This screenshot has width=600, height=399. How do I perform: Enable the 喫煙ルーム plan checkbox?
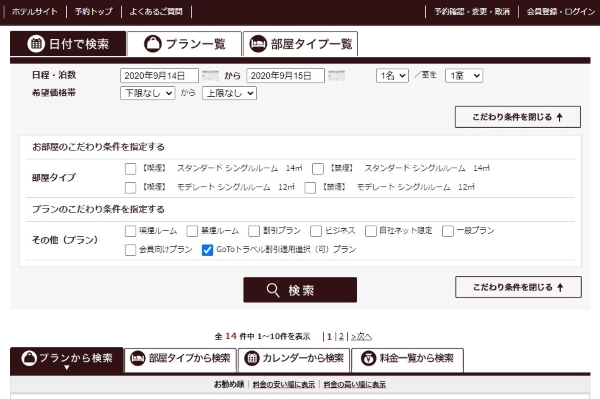pos(130,231)
